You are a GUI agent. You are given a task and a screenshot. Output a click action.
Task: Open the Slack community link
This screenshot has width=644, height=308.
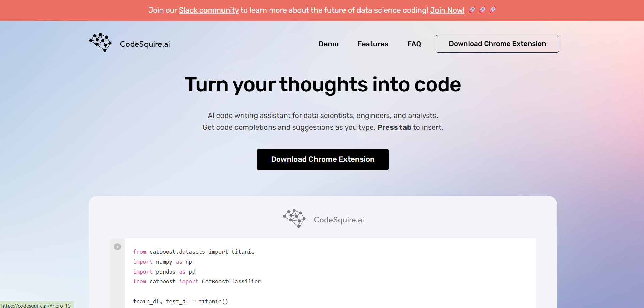(209, 10)
